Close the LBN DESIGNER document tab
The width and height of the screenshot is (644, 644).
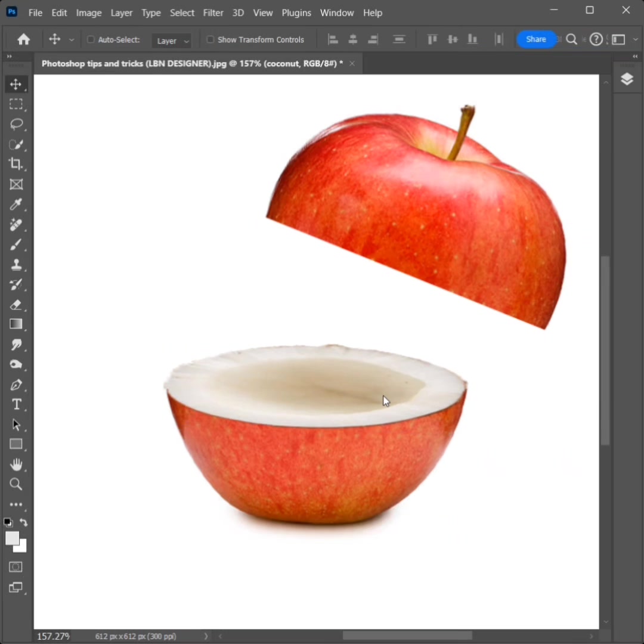point(352,63)
